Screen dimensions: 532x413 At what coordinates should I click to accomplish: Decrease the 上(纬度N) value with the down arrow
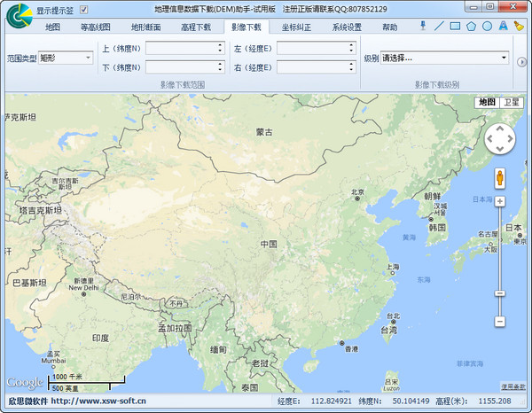coord(220,51)
